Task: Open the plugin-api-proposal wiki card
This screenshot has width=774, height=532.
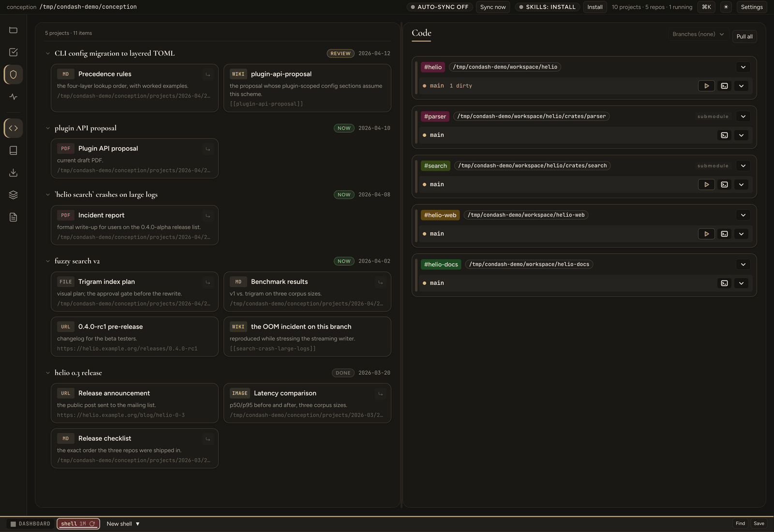Action: [x=307, y=88]
